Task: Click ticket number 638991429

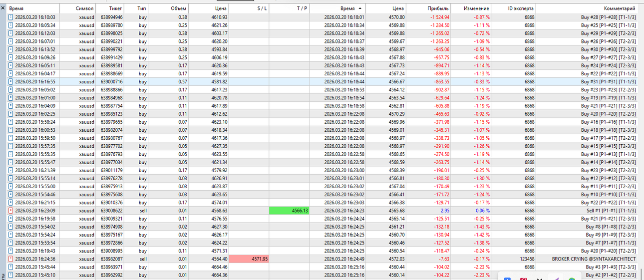Action: click(x=111, y=57)
